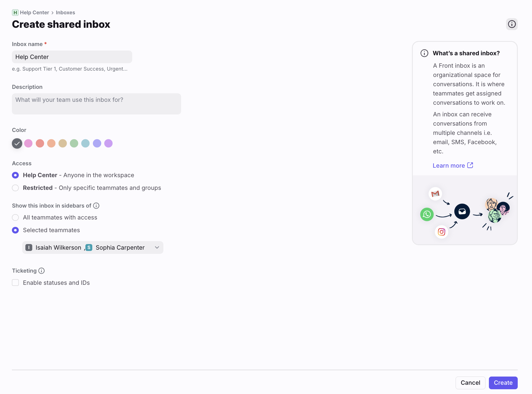The width and height of the screenshot is (532, 394).
Task: Click the green H workspace icon
Action: coord(15,12)
